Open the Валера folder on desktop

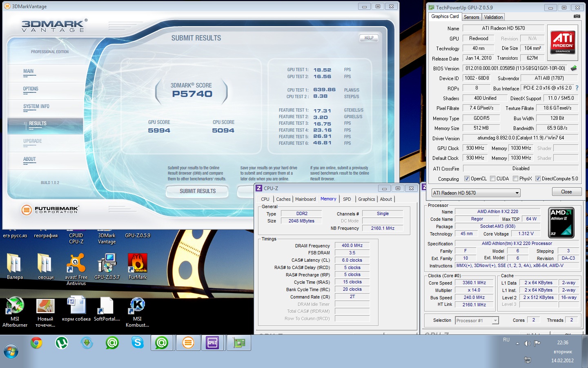(15, 266)
